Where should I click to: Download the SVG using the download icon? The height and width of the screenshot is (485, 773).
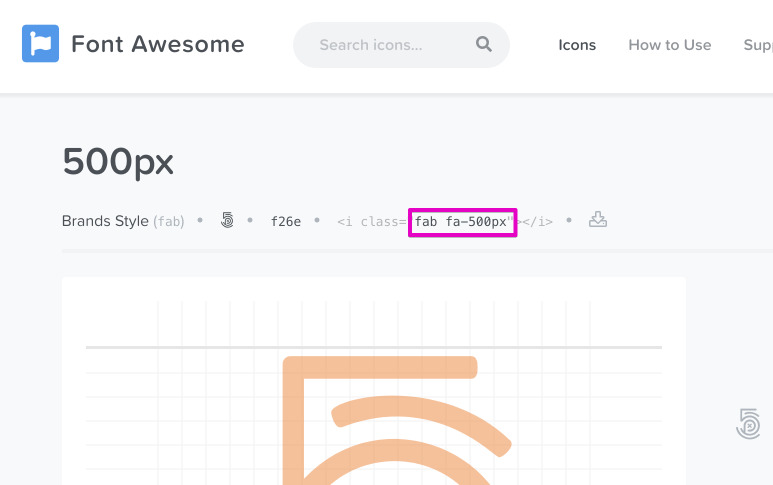pyautogui.click(x=598, y=220)
